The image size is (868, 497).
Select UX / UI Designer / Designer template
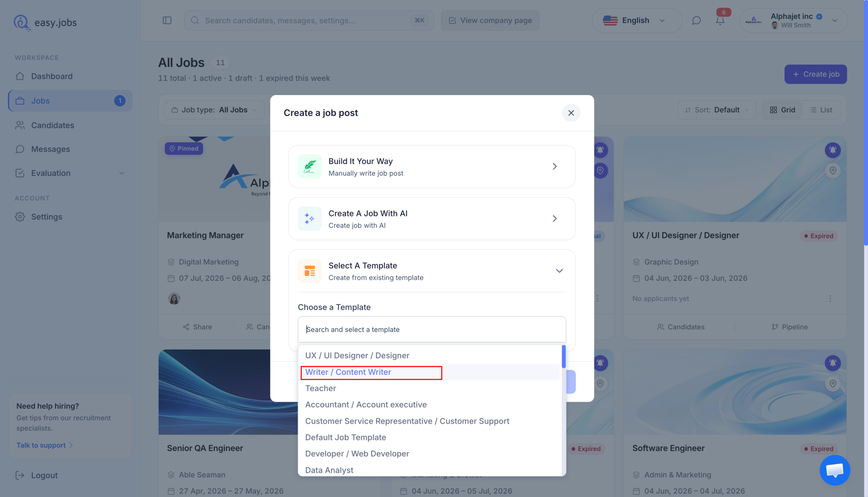[429, 355]
